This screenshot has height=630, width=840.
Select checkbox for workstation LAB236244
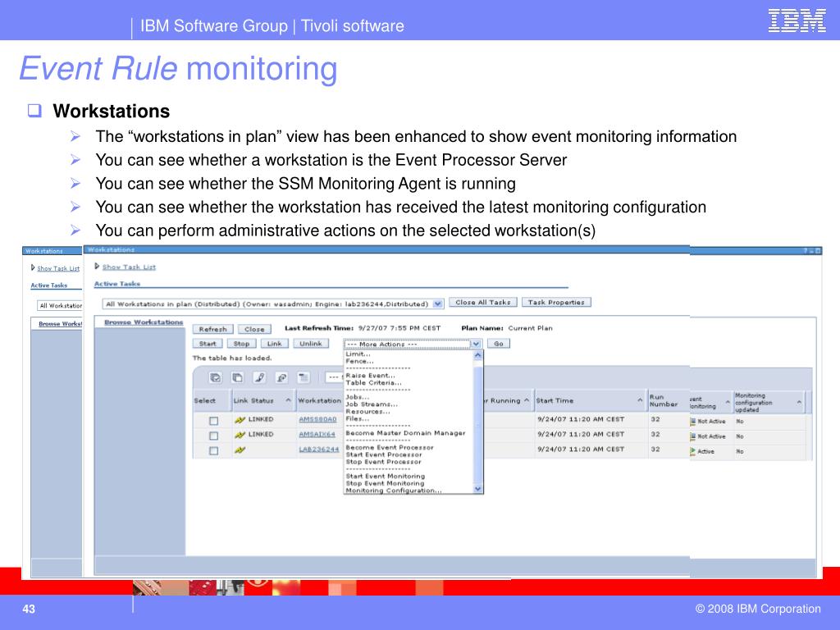click(214, 451)
